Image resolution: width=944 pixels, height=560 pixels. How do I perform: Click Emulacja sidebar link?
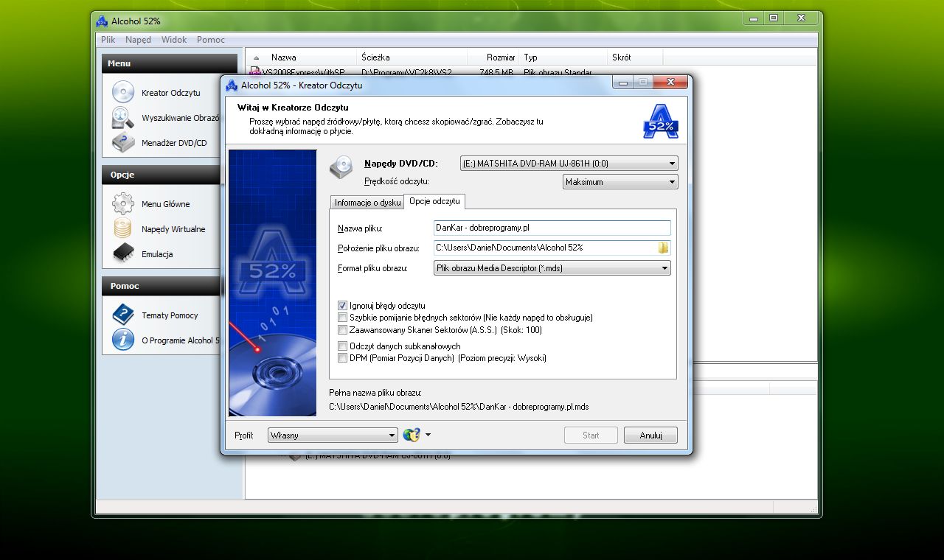[157, 254]
